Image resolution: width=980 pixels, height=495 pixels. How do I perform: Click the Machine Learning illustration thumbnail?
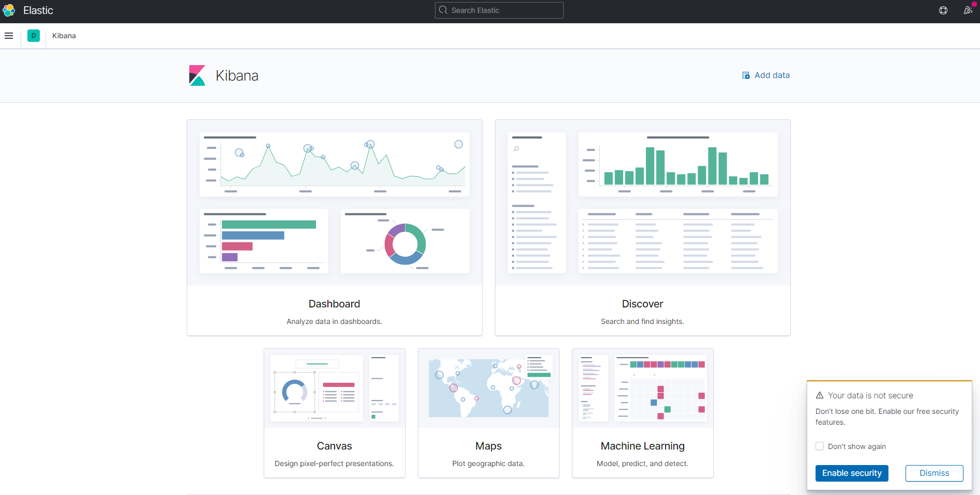point(643,388)
